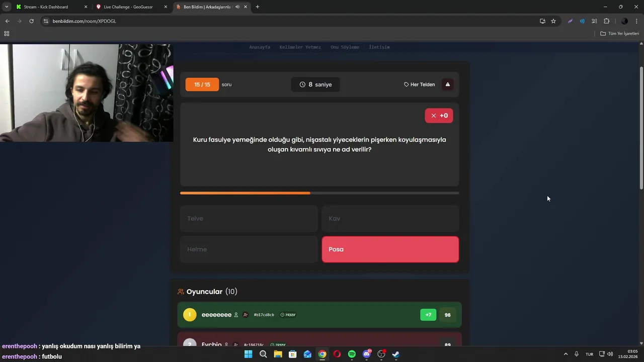Viewport: 644px width, 362px height.
Task: Select the red Posa answer option
Action: coord(390,249)
